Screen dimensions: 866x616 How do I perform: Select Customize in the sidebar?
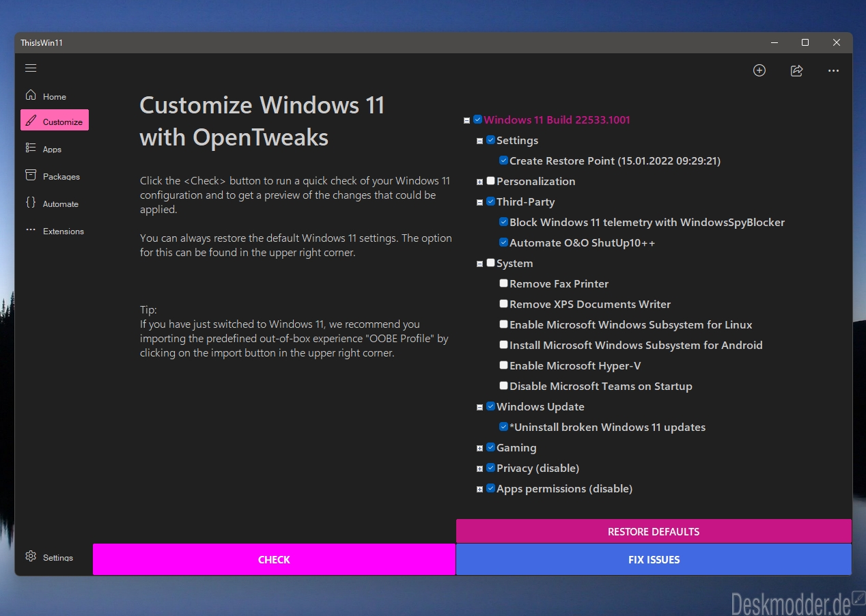(x=55, y=121)
